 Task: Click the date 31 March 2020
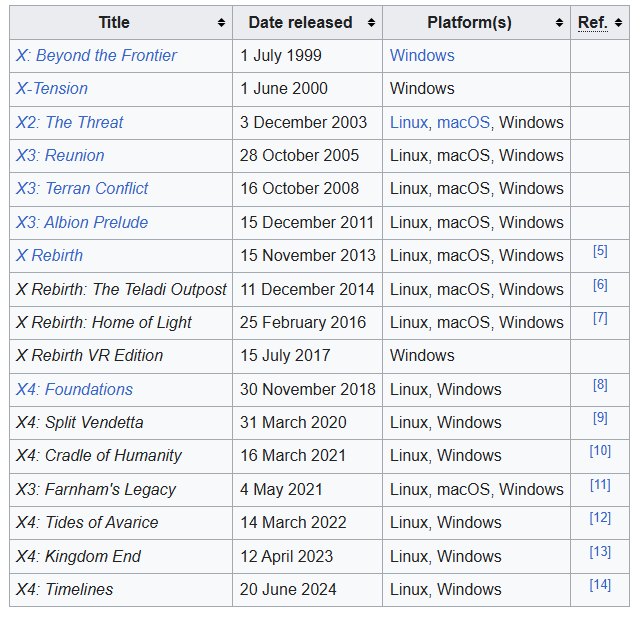coord(293,423)
